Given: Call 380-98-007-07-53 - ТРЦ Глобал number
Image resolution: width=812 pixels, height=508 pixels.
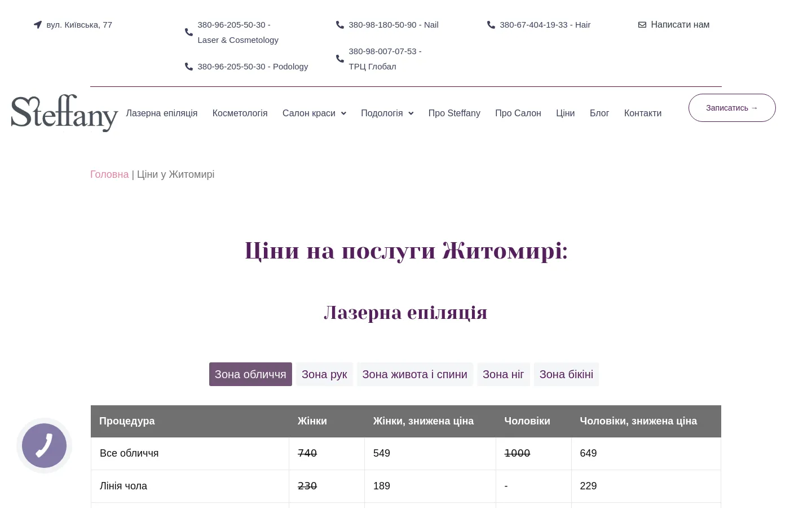Looking at the screenshot, I should pos(385,59).
